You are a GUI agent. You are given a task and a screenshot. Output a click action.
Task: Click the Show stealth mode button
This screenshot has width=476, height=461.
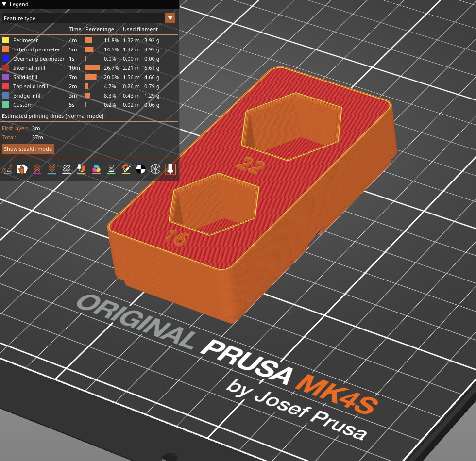coord(28,149)
